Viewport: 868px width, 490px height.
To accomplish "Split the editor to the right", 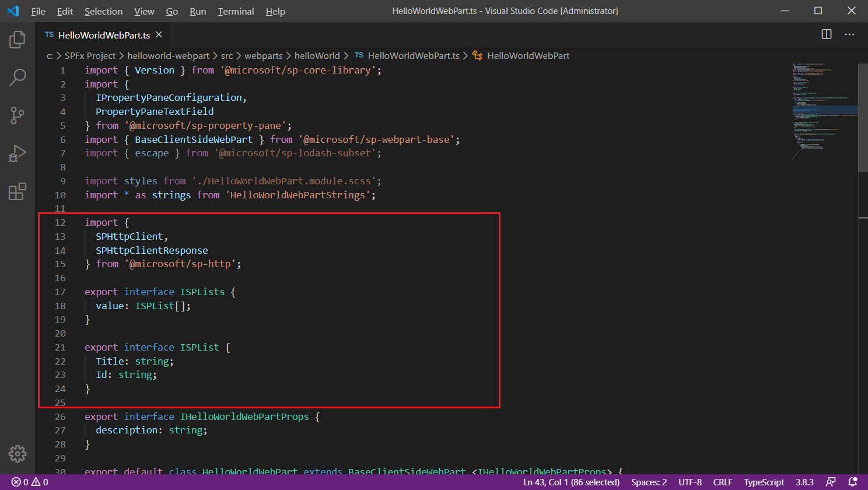I will (x=827, y=34).
